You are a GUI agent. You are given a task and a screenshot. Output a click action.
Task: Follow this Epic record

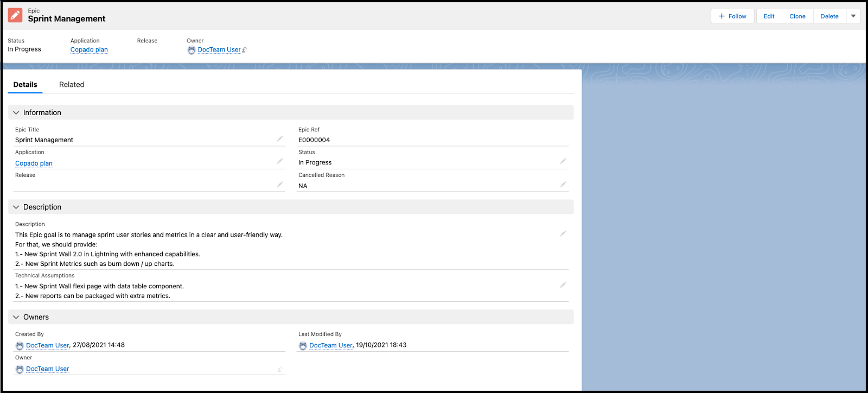tap(732, 16)
